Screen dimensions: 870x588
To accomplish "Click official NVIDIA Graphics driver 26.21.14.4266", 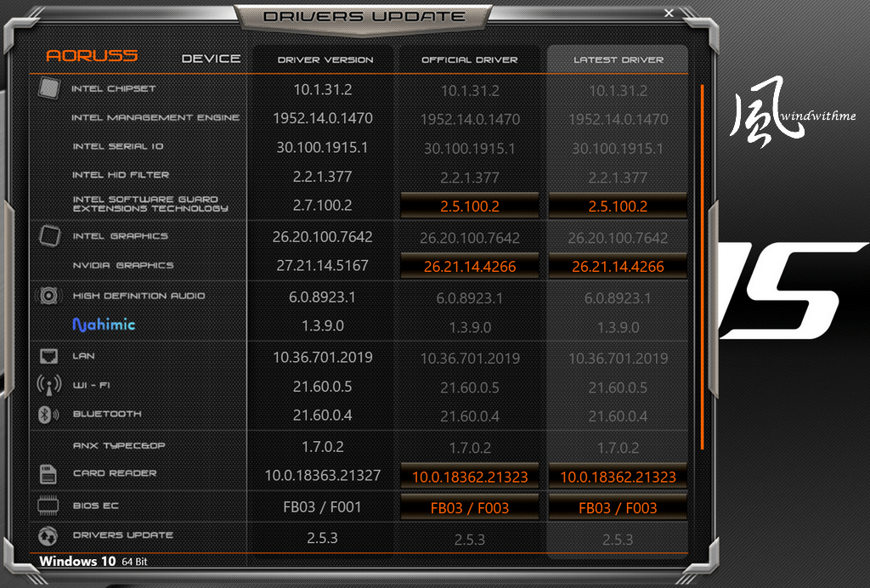I will click(x=469, y=266).
